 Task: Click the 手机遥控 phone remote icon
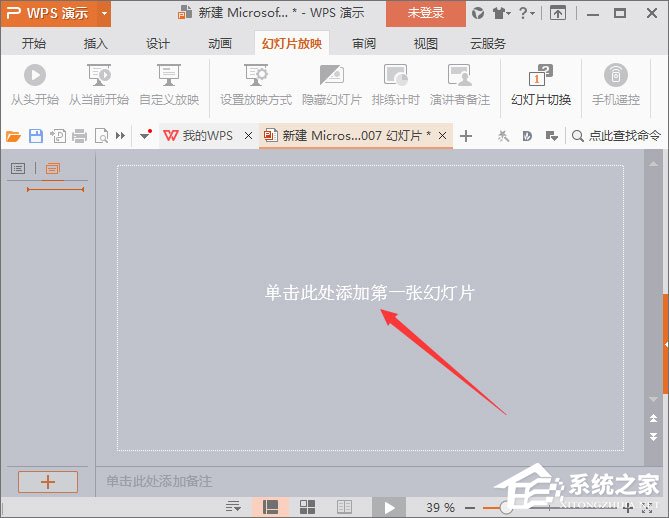[x=616, y=77]
